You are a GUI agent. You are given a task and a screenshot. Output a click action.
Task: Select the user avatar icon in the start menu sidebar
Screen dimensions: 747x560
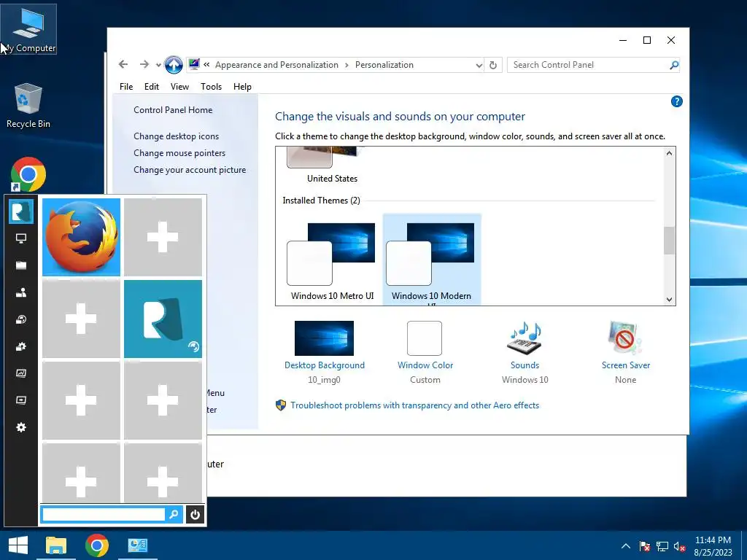(21, 211)
